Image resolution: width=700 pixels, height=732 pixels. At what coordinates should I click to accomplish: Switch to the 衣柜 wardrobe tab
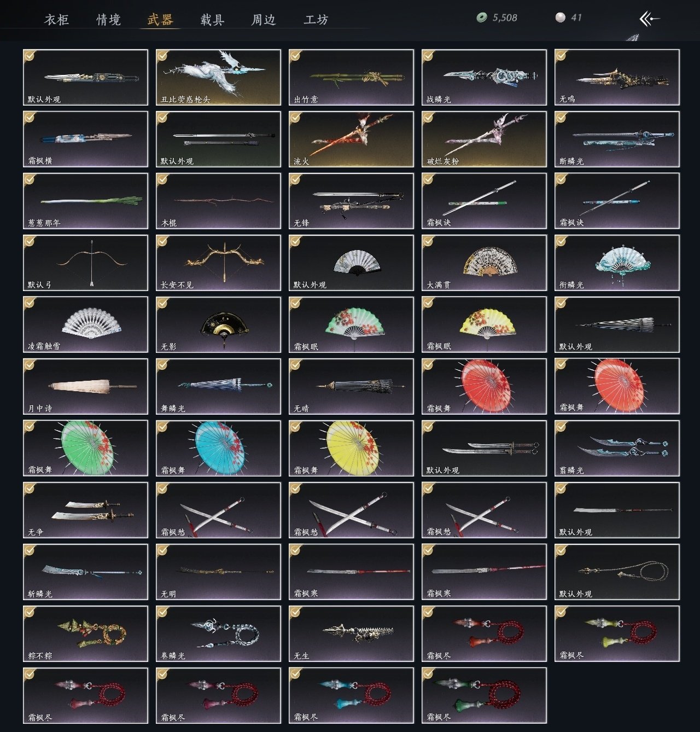(56, 20)
